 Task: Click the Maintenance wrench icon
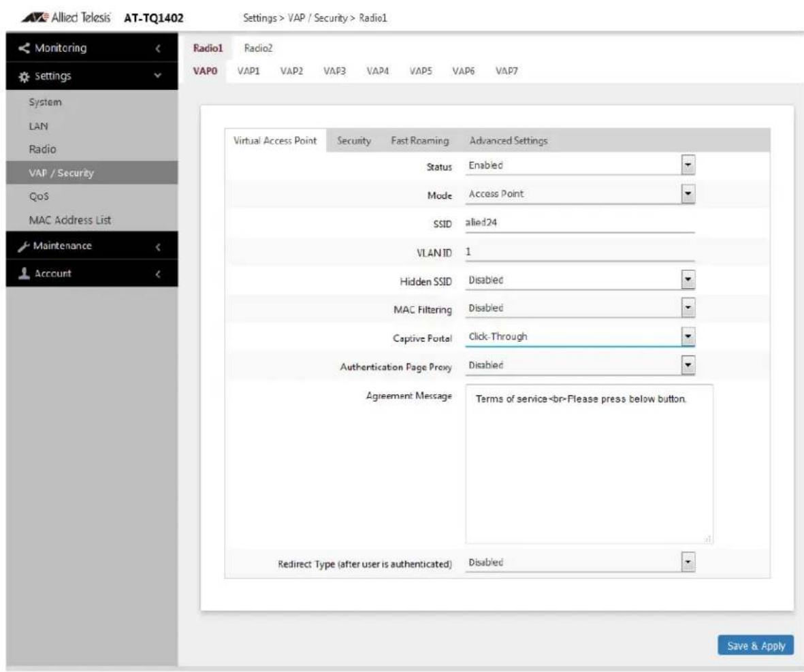pos(24,246)
